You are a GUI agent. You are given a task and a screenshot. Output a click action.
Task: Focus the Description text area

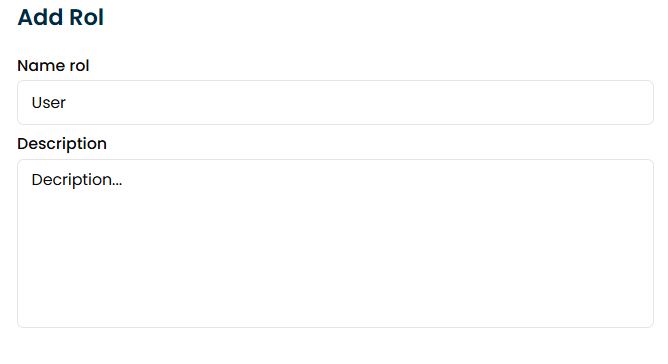click(x=335, y=243)
